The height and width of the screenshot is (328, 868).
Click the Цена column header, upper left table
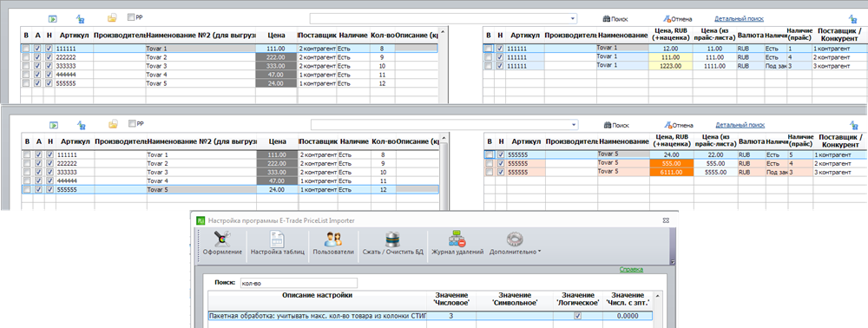coord(276,35)
